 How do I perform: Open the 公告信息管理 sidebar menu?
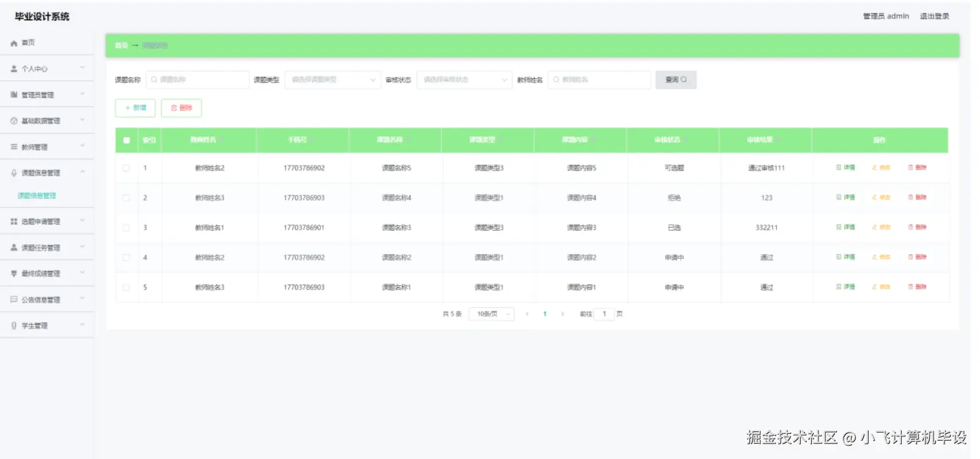pyautogui.click(x=47, y=299)
